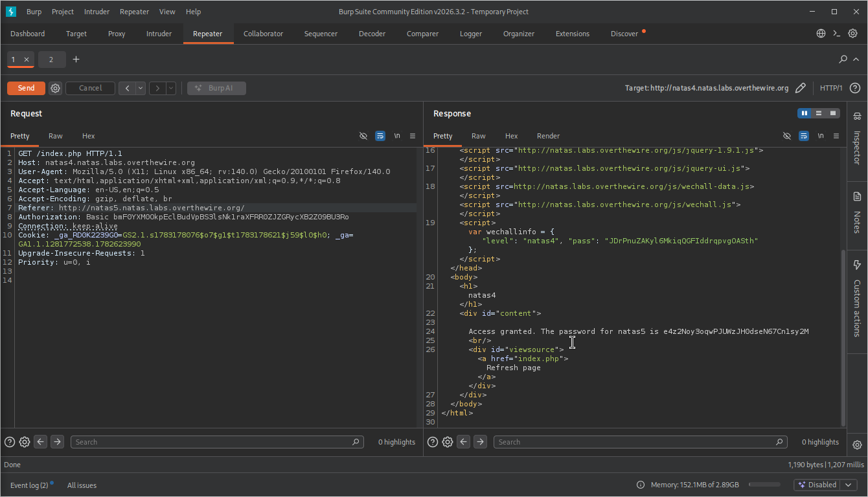Click the memory usage bar

764,485
